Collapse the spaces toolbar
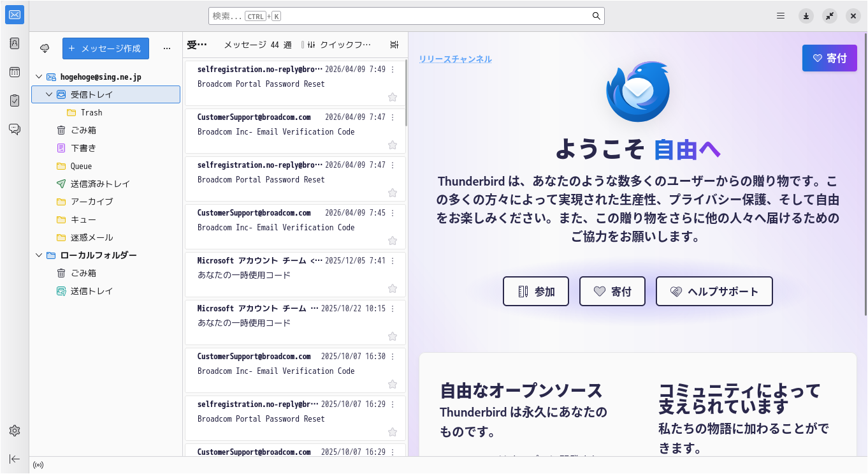 15,459
